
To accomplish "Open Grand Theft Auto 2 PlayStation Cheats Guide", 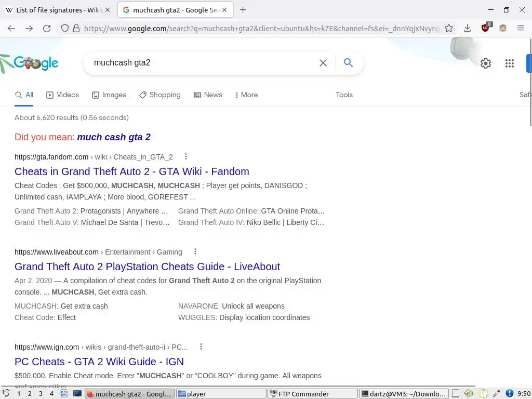I will pos(147,267).
